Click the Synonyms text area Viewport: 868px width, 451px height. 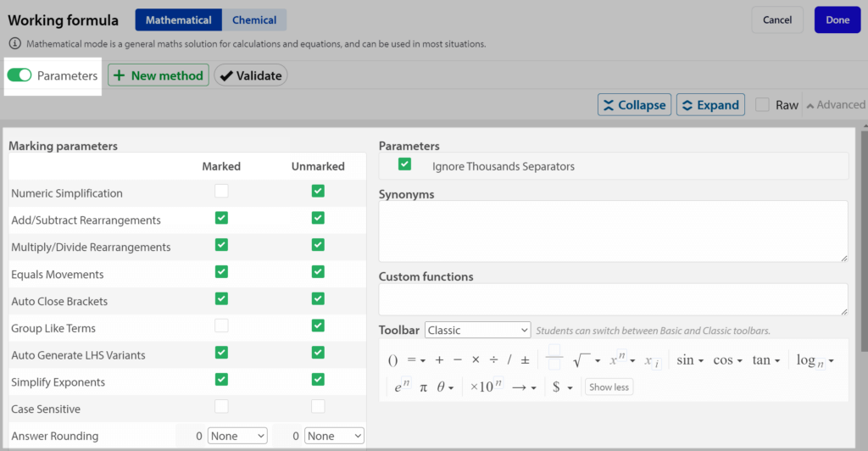click(x=614, y=231)
